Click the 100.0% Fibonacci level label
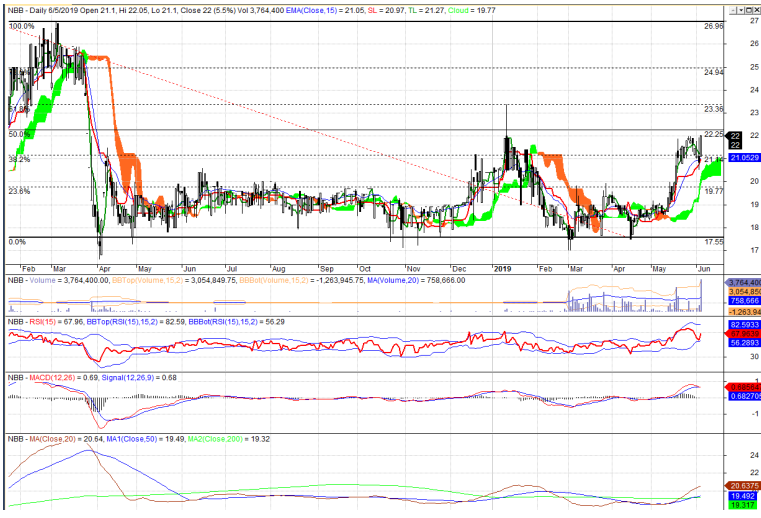The height and width of the screenshot is (518, 761). coord(22,26)
